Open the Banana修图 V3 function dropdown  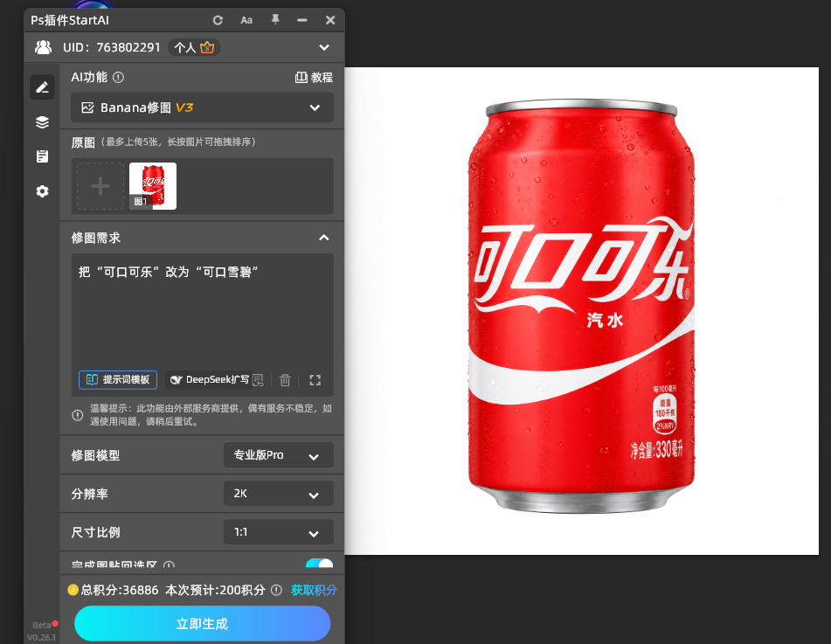click(x=203, y=107)
